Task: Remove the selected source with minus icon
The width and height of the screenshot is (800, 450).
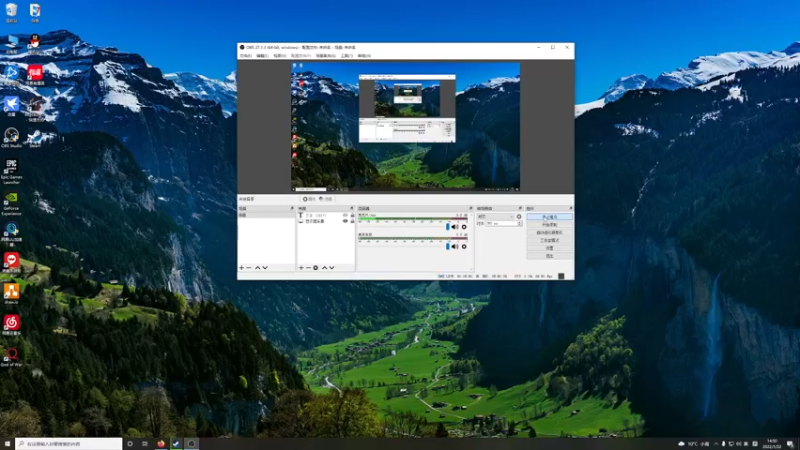Action: coord(308,268)
